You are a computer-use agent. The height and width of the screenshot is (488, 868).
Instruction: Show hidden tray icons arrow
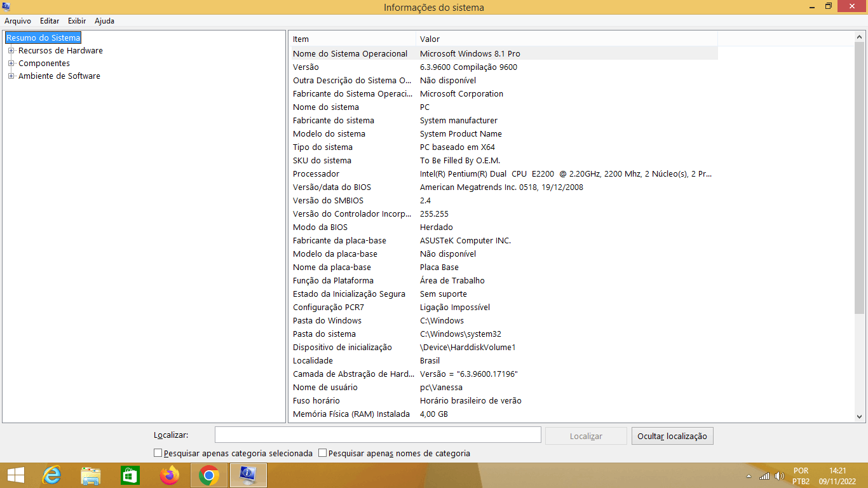pos(750,476)
